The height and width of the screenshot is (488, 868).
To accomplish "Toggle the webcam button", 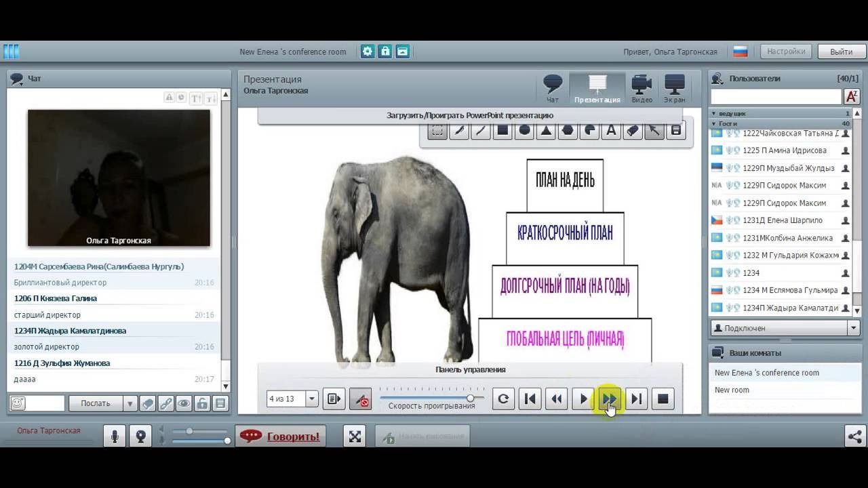I will [140, 436].
